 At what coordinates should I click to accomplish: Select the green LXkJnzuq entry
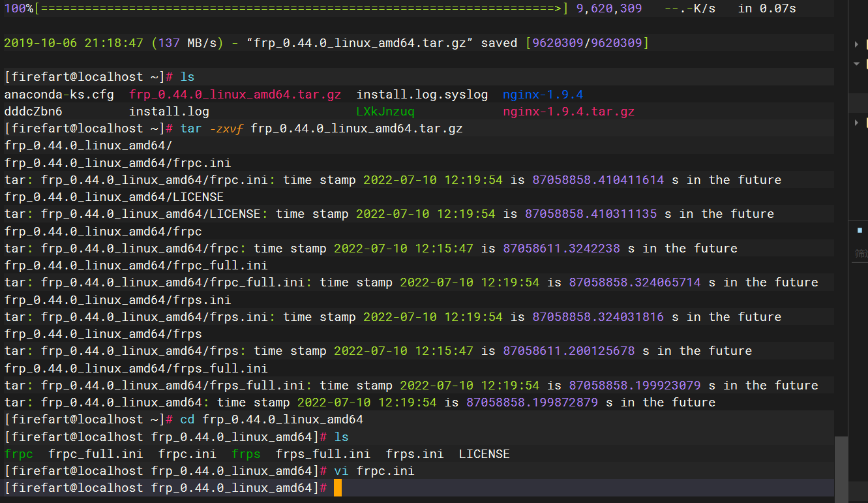coord(385,112)
